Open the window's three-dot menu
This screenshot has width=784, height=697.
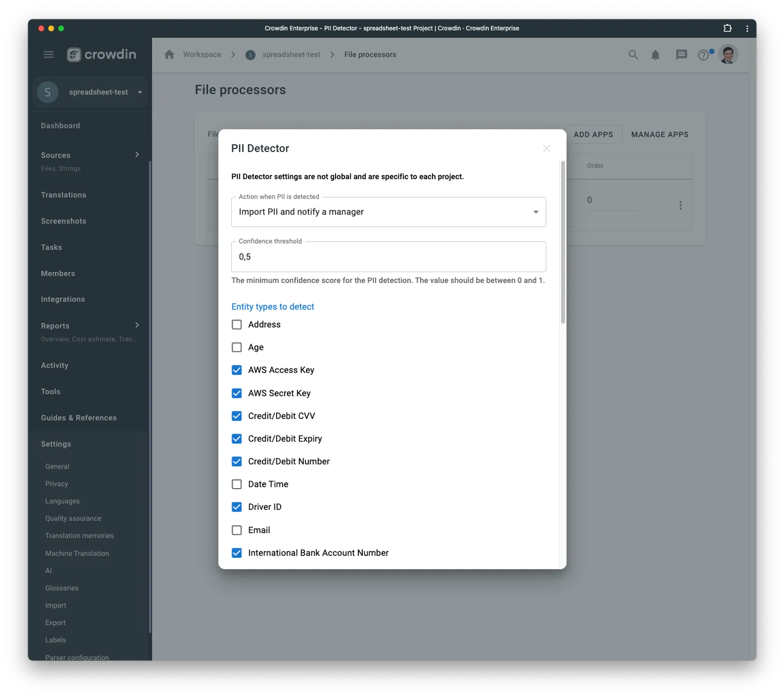pos(747,28)
